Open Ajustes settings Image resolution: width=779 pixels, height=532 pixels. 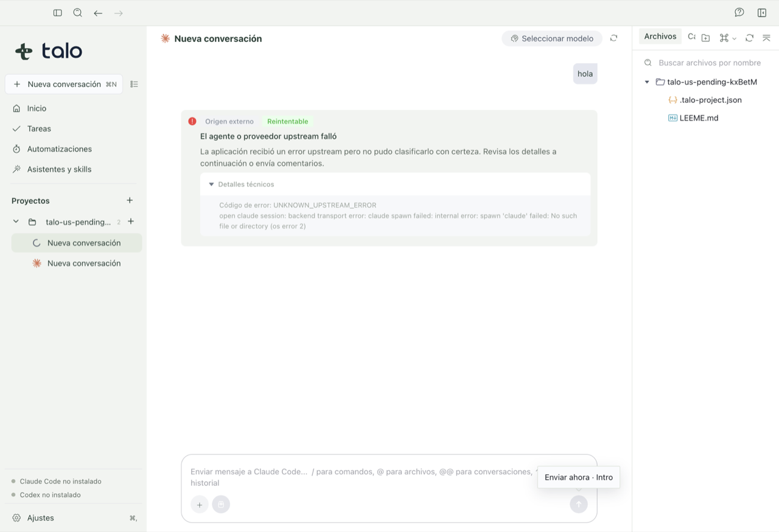point(73,518)
